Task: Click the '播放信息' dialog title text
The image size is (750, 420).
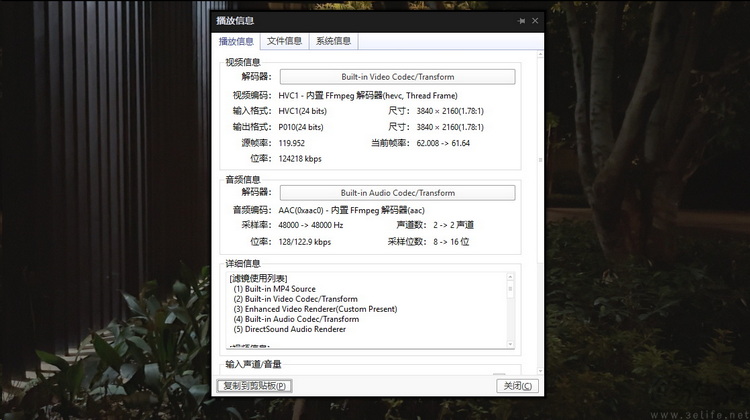Action: [x=235, y=21]
